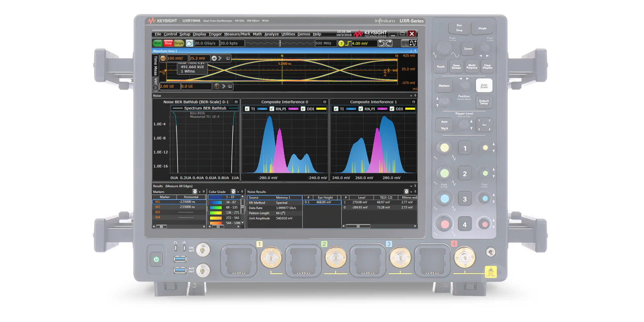Select marker row M2
The width and height of the screenshot is (644, 322).
pos(179,207)
